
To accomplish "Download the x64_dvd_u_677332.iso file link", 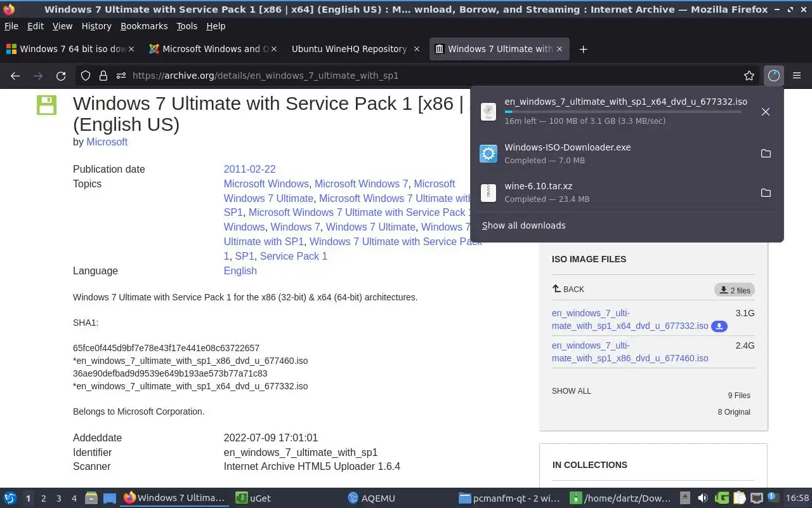I will (630, 319).
